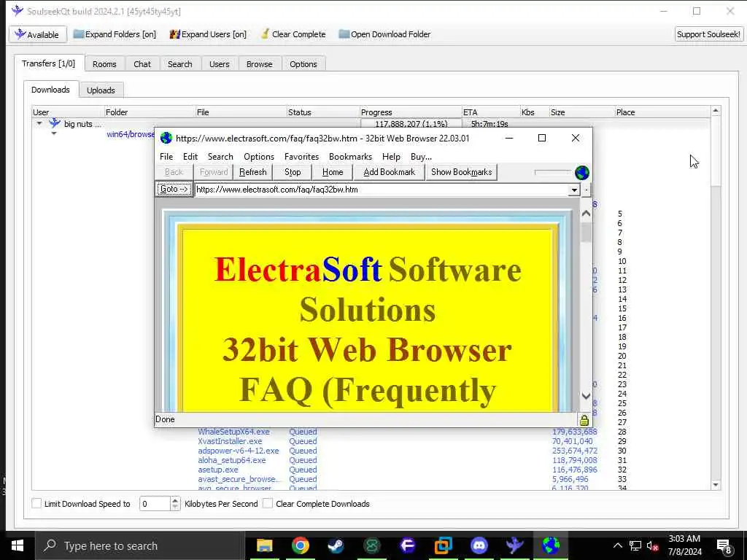Open the Users tab
747x560 pixels.
click(x=219, y=64)
